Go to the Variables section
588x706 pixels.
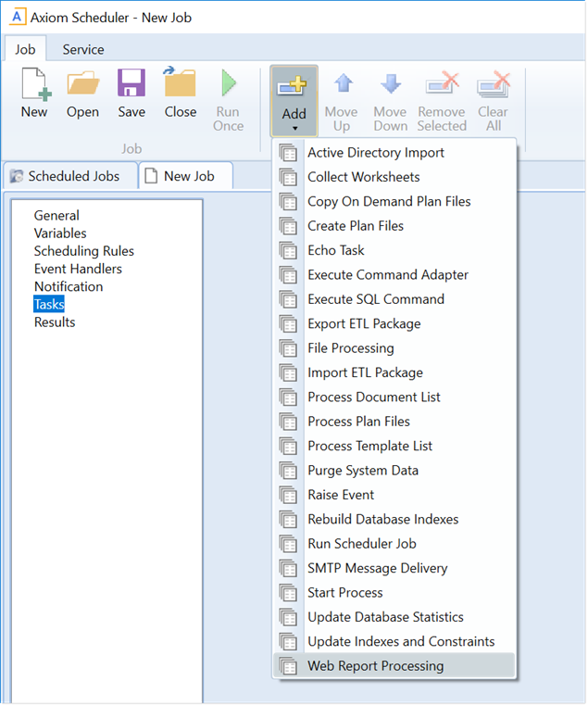60,233
